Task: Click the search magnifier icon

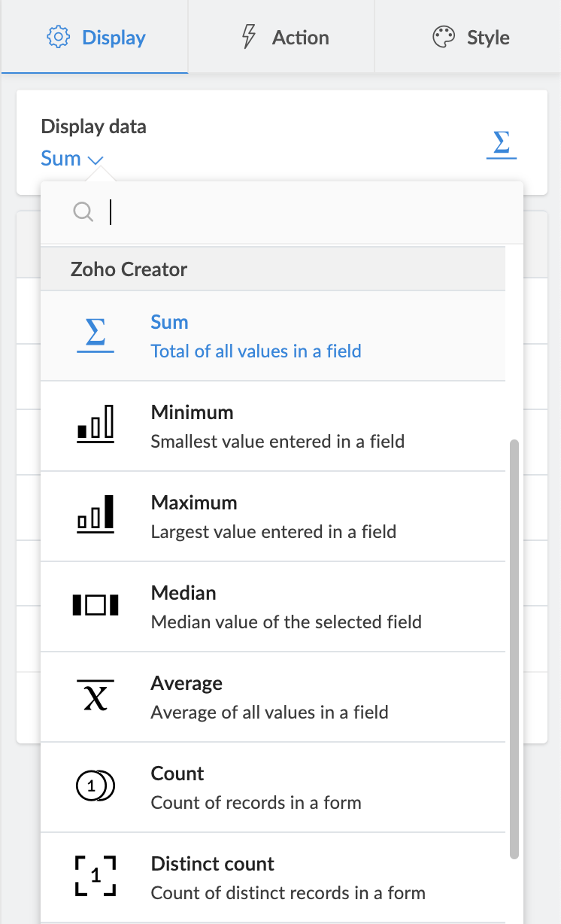Action: pos(83,212)
